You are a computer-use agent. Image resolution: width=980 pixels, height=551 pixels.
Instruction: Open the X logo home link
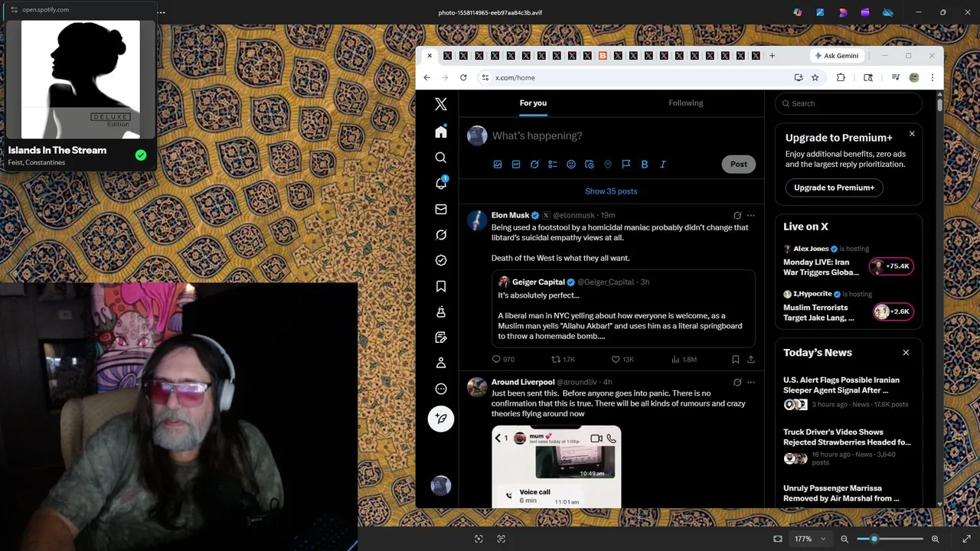click(x=441, y=104)
